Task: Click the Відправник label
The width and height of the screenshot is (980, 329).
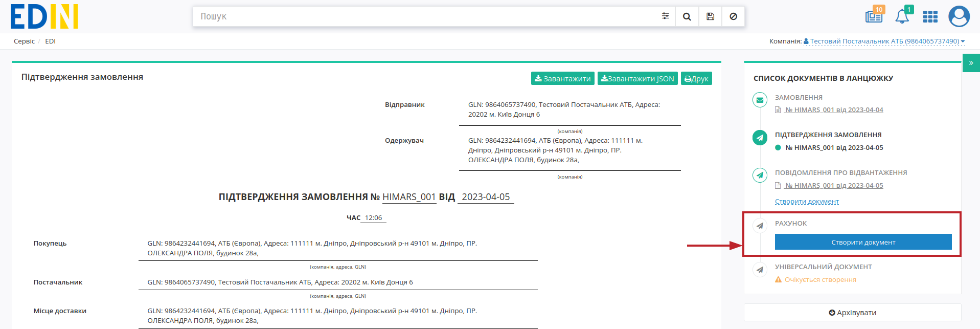Action: pyautogui.click(x=405, y=105)
